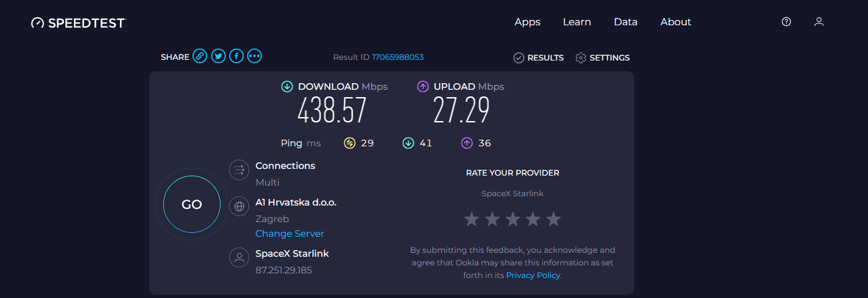This screenshot has height=298, width=868.
Task: Click the Change Server link
Action: (290, 233)
